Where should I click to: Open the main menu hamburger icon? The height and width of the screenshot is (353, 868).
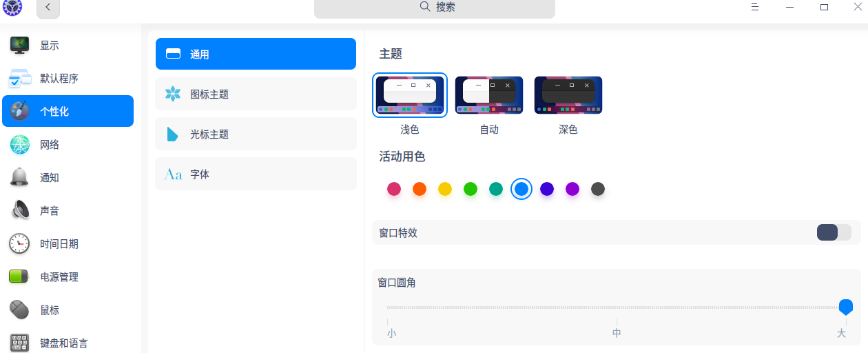tap(755, 7)
